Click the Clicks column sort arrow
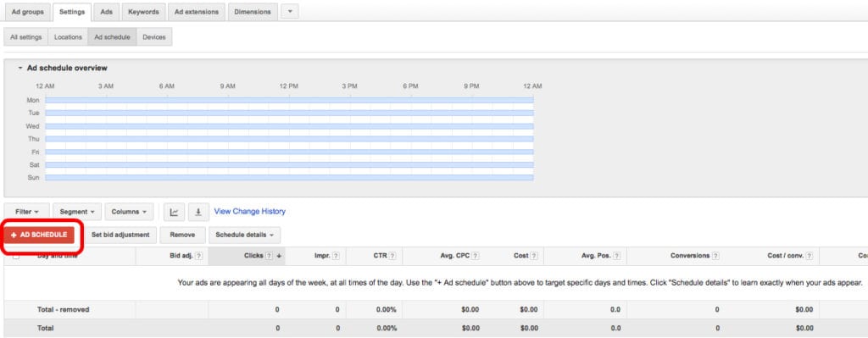 click(x=279, y=256)
